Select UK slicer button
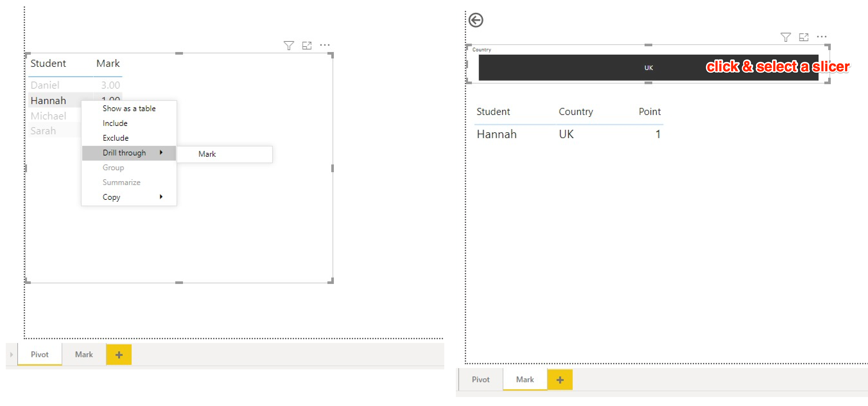The height and width of the screenshot is (406, 868). click(x=648, y=68)
